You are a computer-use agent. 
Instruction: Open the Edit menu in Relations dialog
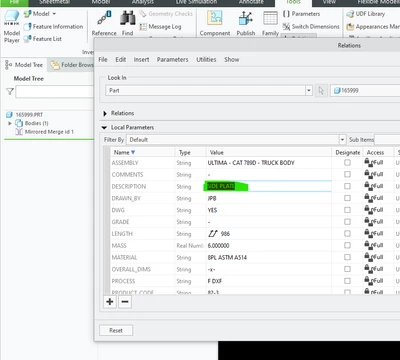pos(121,59)
